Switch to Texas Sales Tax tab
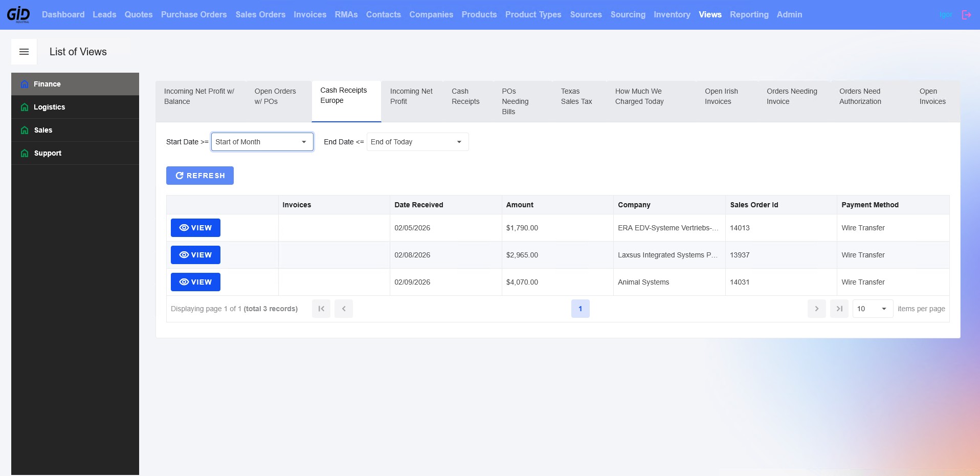980x476 pixels. [x=580, y=101]
